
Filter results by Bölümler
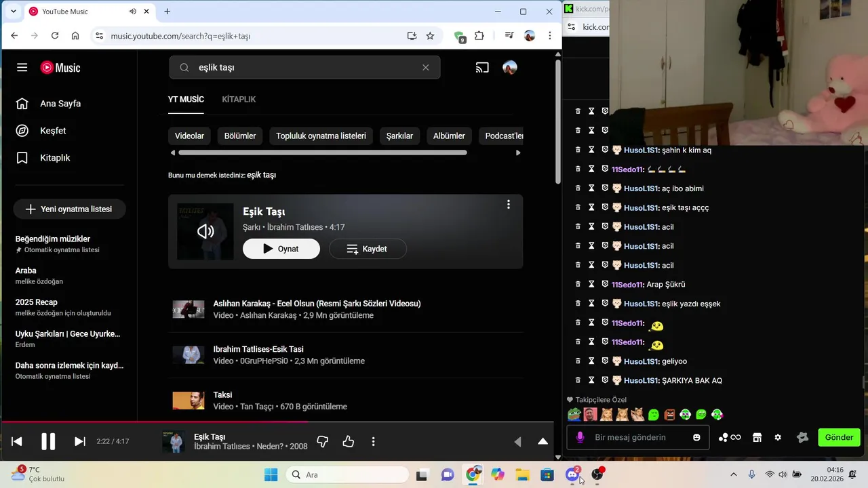[x=240, y=136]
